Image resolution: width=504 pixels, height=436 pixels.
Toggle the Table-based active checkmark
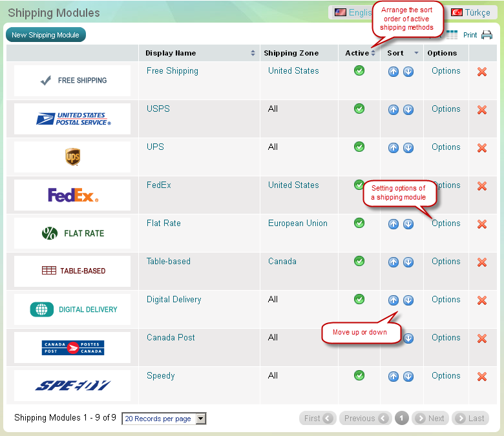(x=359, y=261)
